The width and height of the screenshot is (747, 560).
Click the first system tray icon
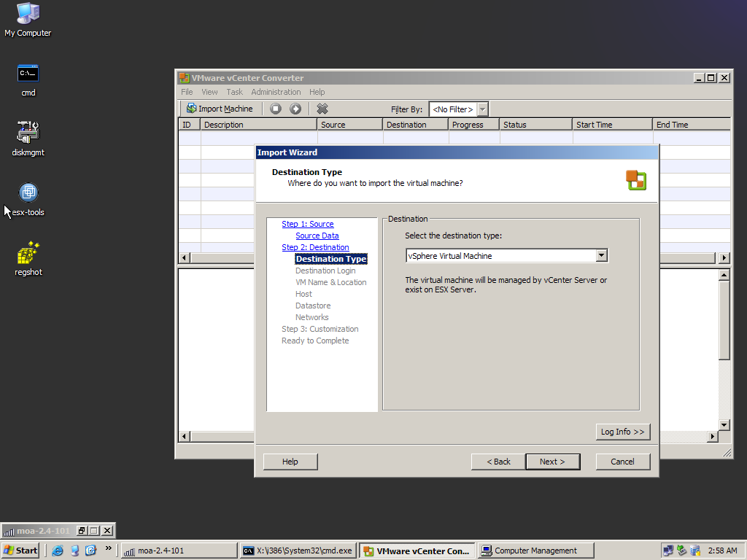click(668, 551)
